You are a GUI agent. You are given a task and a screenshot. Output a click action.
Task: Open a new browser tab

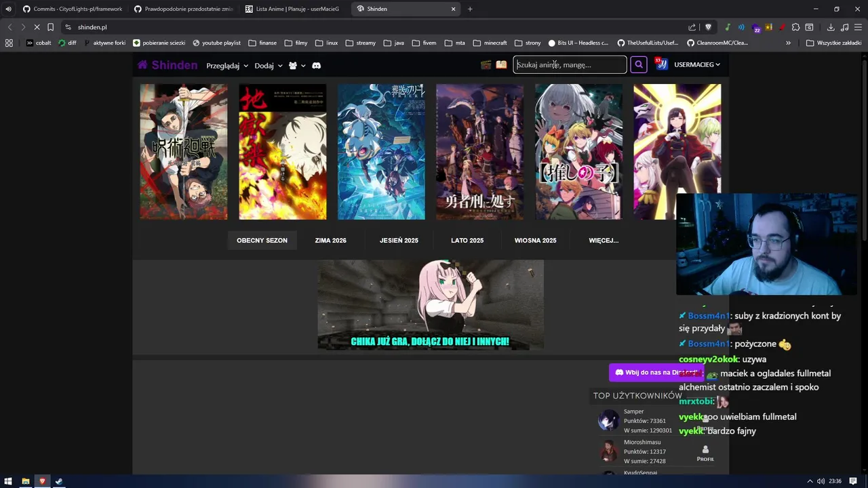coord(470,9)
